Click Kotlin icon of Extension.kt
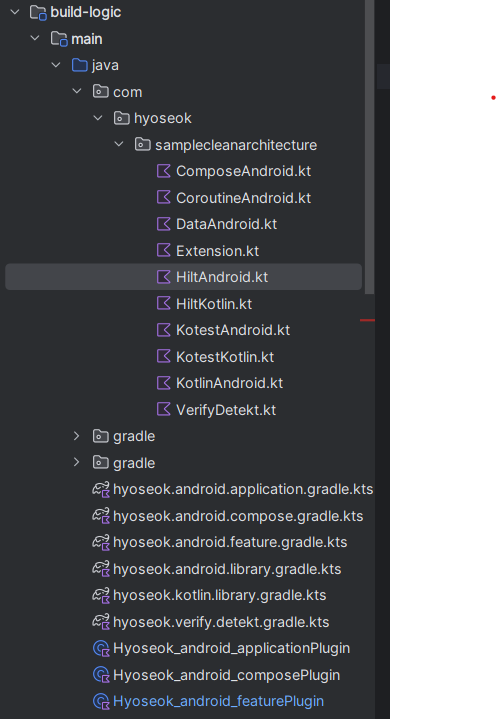The height and width of the screenshot is (719, 496). (164, 250)
